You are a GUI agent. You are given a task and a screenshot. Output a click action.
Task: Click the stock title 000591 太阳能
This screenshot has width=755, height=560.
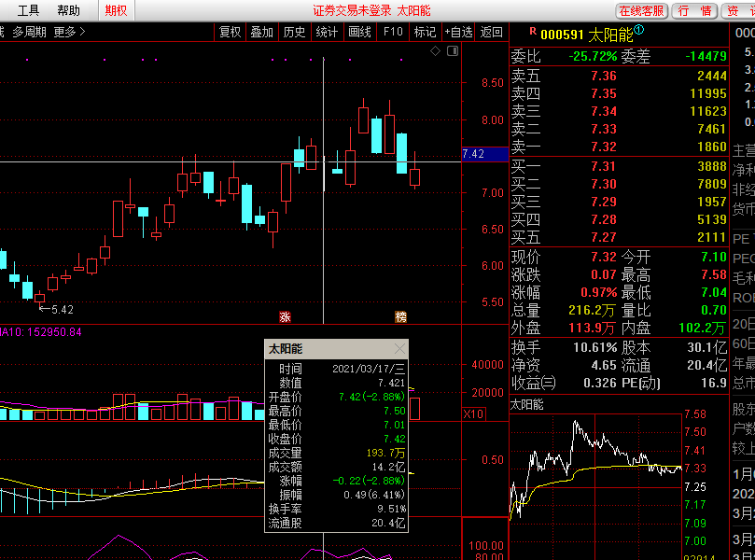coord(587,35)
